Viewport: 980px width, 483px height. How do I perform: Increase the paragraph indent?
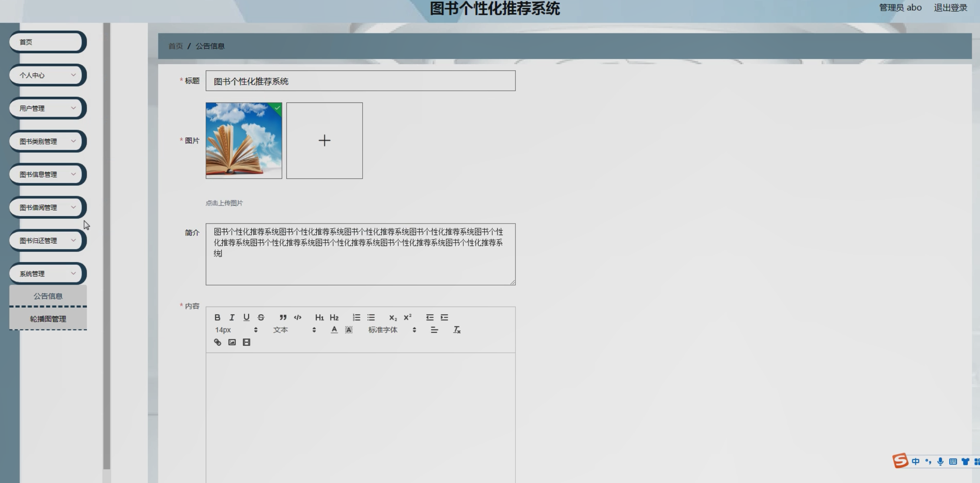pos(444,317)
